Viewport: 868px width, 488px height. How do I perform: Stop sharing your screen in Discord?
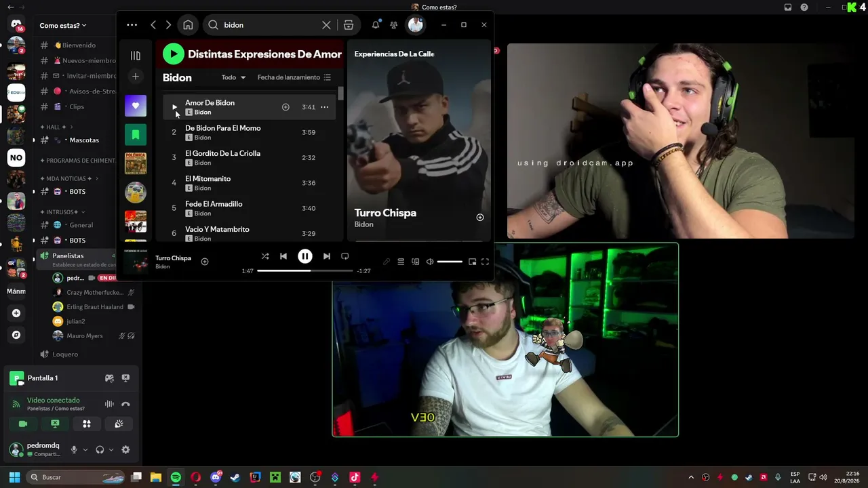[x=55, y=424]
